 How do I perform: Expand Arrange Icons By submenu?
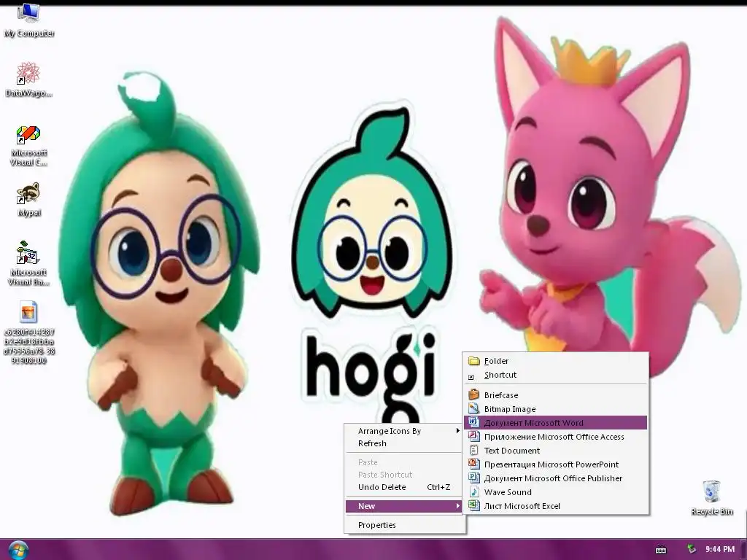pos(404,430)
